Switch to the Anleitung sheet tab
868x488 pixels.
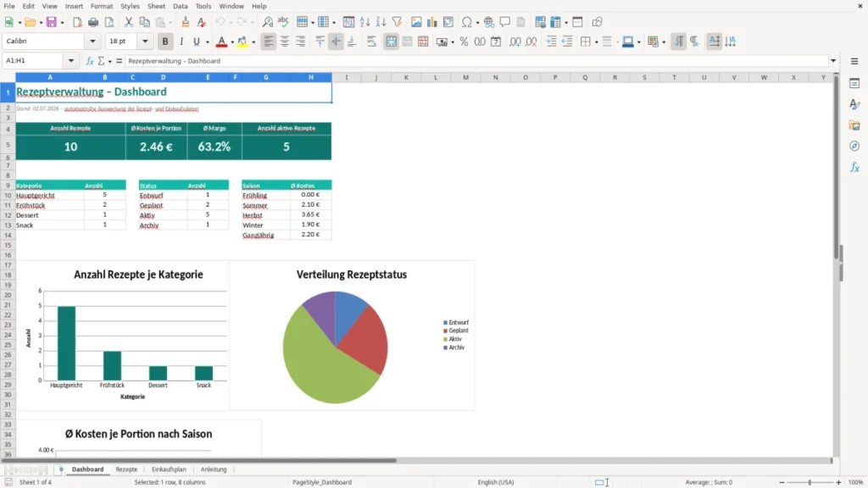pos(214,469)
